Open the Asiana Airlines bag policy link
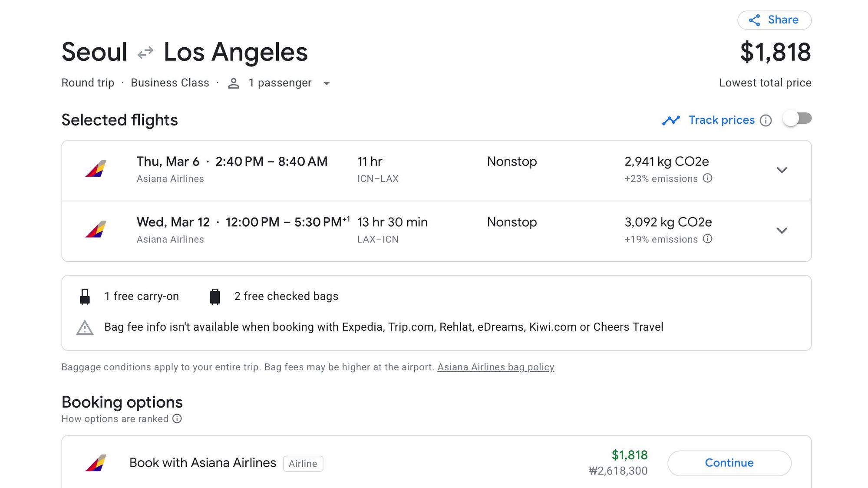Viewport: 868px width, 488px height. (x=495, y=367)
